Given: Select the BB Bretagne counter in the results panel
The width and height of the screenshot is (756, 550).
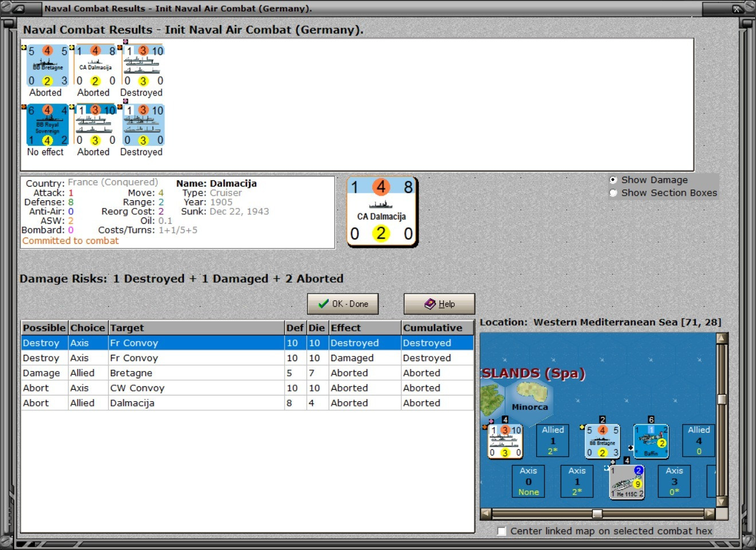Looking at the screenshot, I should (48, 65).
